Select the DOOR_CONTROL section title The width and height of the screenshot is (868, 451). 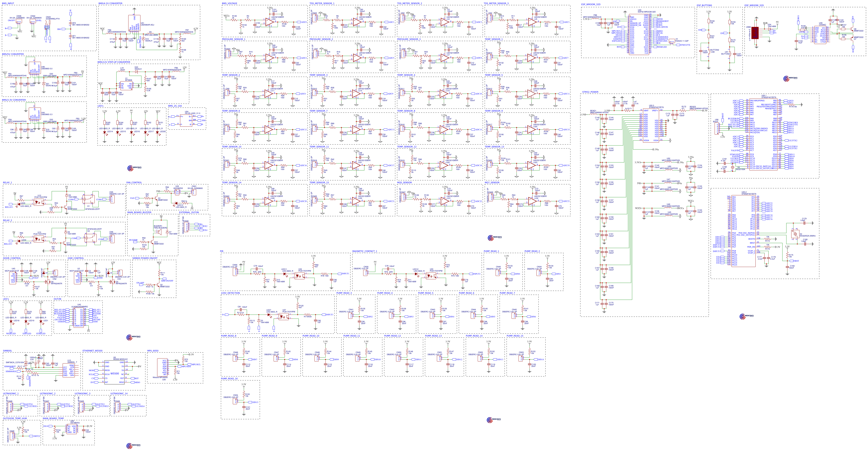[x=12, y=258]
